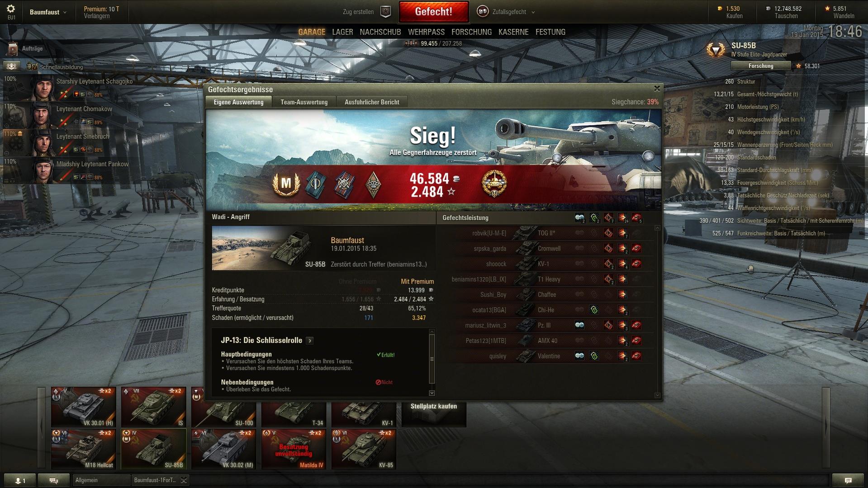
Task: Open the FORSCHUNG menu
Action: pos(471,32)
